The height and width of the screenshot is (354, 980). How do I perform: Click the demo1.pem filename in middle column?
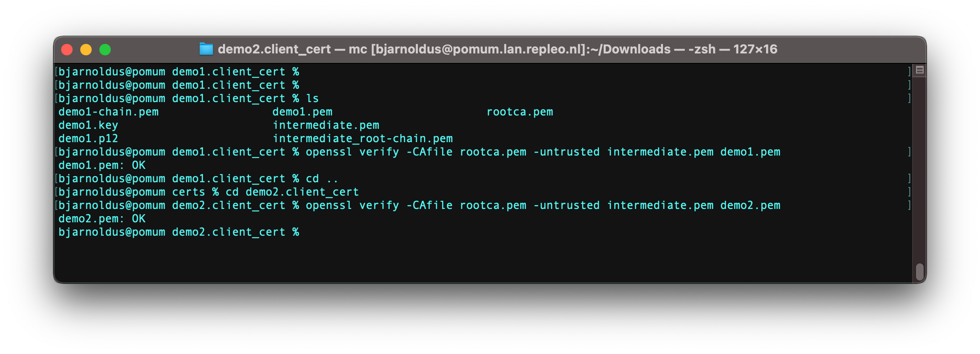point(302,112)
